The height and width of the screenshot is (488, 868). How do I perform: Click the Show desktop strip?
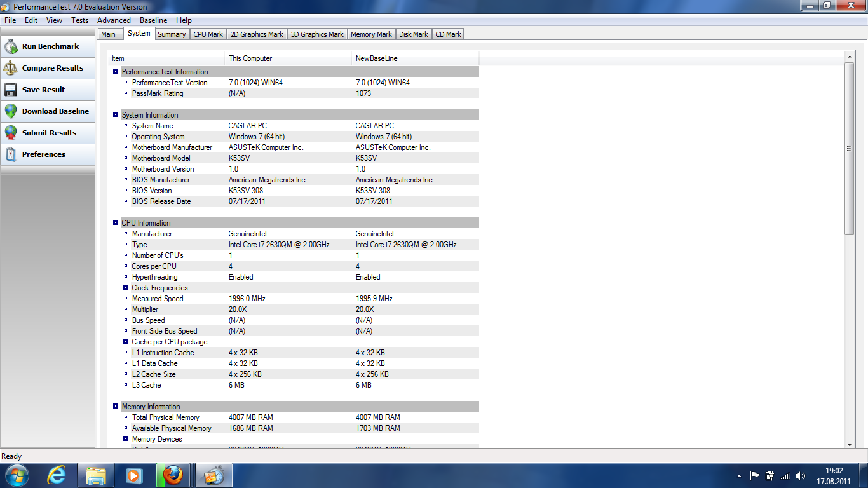[x=864, y=475]
